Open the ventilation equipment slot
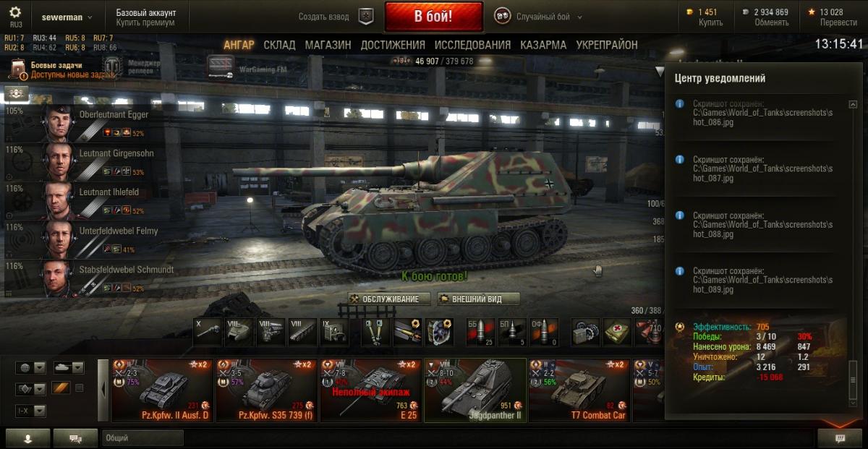Image resolution: width=868 pixels, height=449 pixels. (440, 332)
